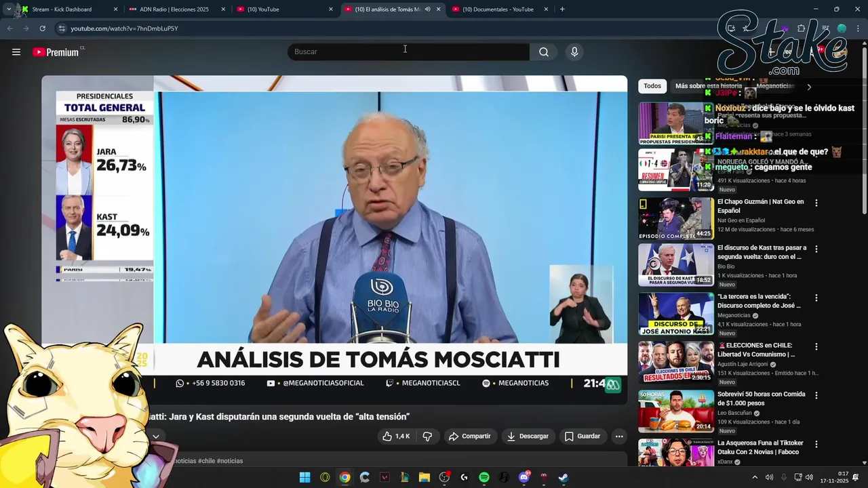Toggle microphone icon in system tray
Screen dimensions: 868x488
click(784, 477)
